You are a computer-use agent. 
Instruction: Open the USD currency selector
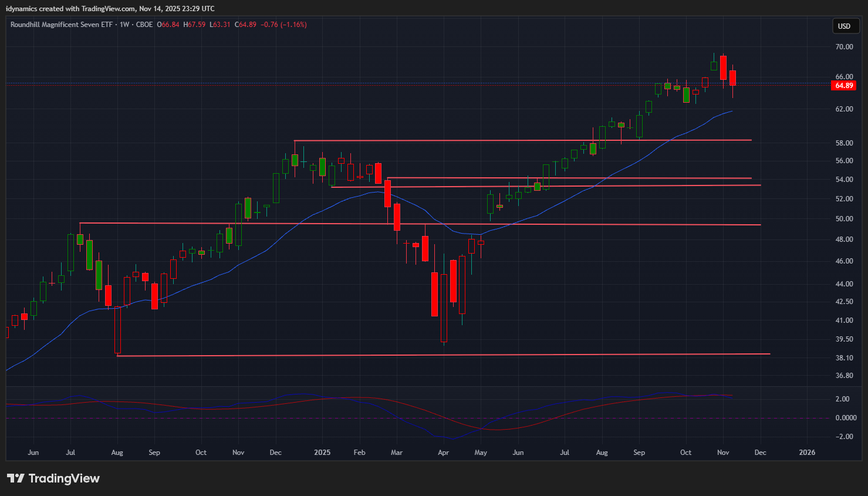(845, 26)
